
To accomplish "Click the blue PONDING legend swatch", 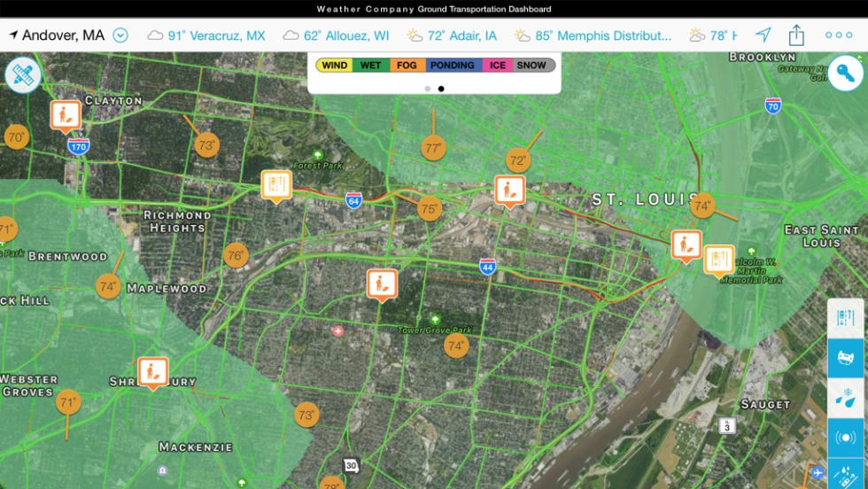I will pyautogui.click(x=453, y=65).
